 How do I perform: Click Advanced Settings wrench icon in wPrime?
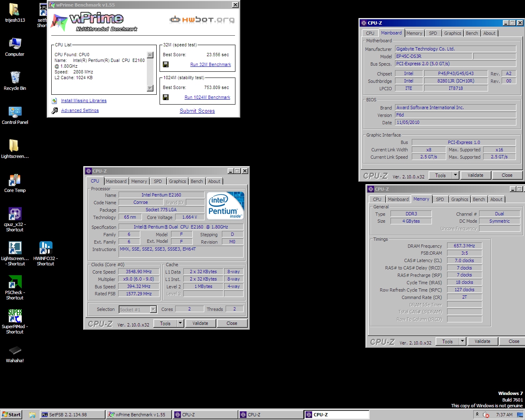[x=55, y=110]
